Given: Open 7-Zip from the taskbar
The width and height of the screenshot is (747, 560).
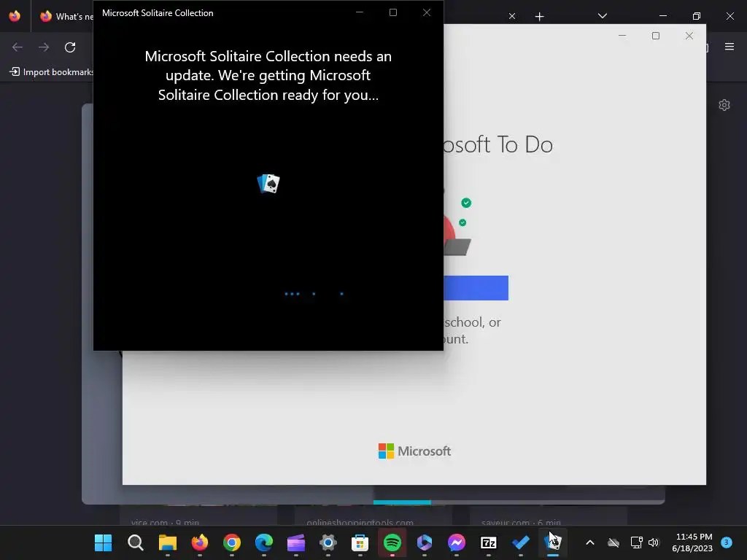Looking at the screenshot, I should [x=489, y=542].
